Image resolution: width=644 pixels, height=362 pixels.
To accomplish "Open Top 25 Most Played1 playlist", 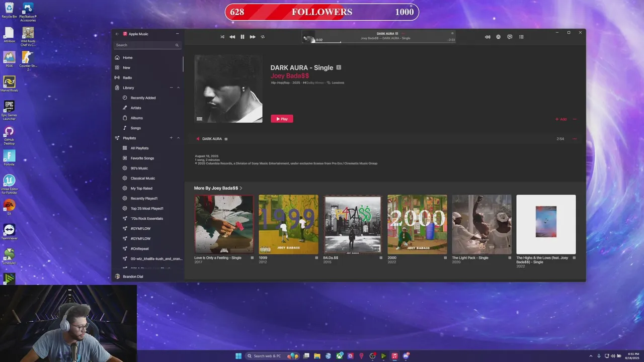I will tap(147, 208).
